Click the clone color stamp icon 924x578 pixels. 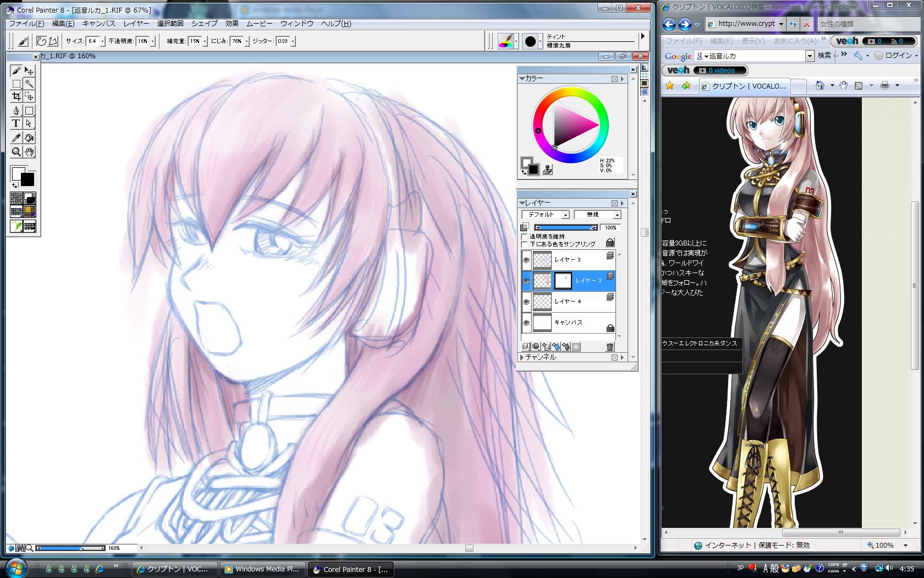(x=547, y=170)
